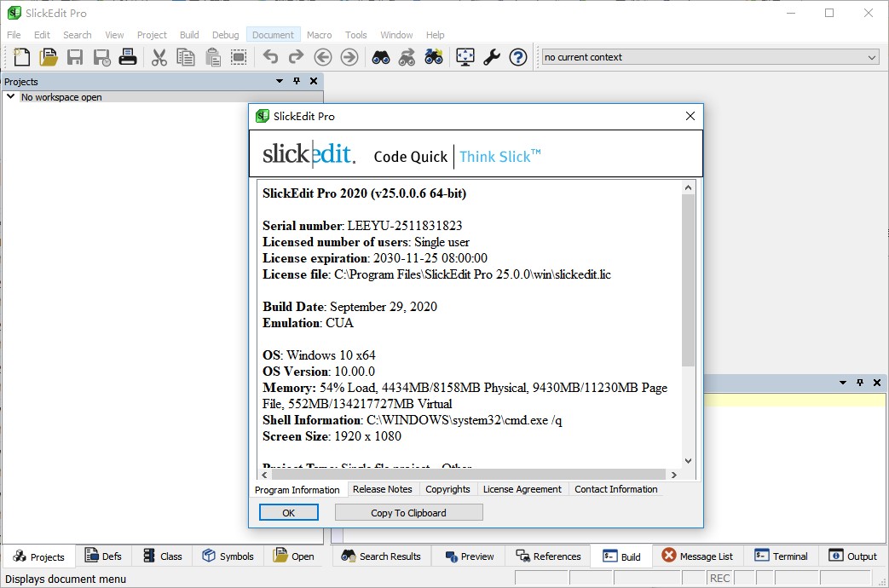The height and width of the screenshot is (588, 889).
Task: Open the SlickEdit Help question mark icon
Action: click(x=518, y=57)
